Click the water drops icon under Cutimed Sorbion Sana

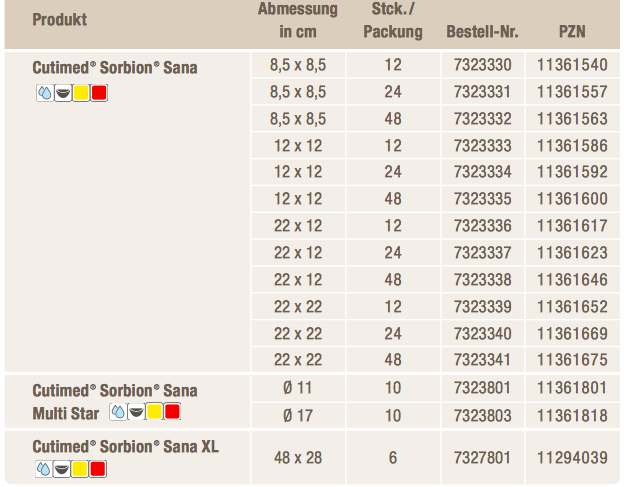point(45,93)
